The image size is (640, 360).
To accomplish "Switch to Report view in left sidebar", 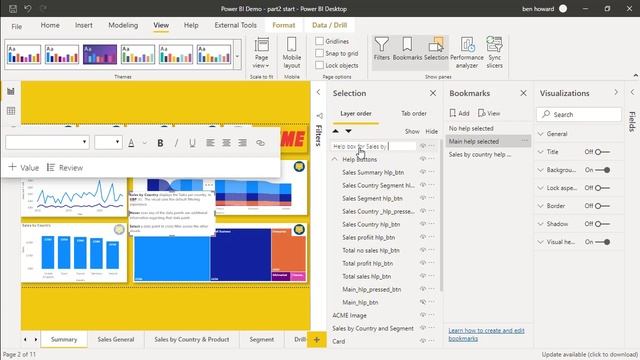I will 11,91.
